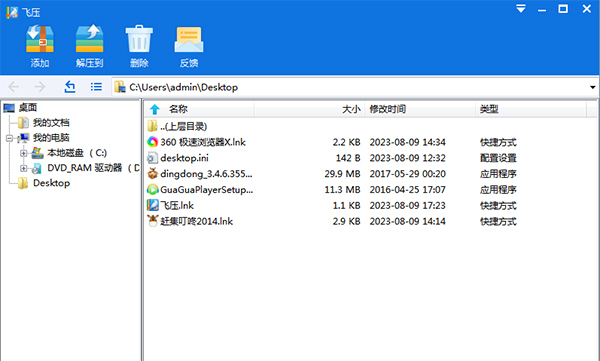Click the back navigation arrow
Screen dimensions: 600x361
(14, 87)
